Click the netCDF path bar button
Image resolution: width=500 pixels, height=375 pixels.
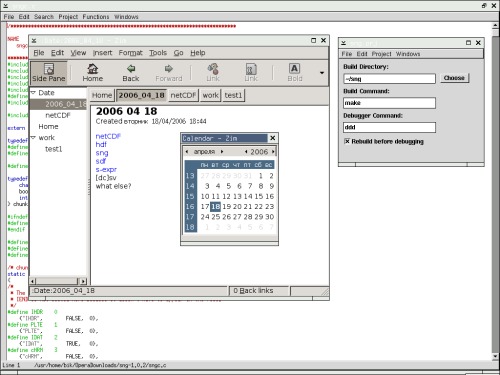pos(183,95)
